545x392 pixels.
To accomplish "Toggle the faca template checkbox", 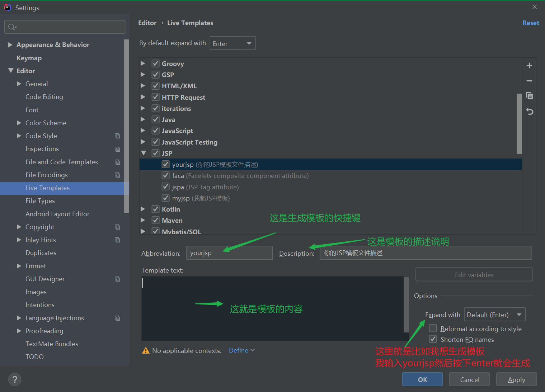I will point(165,175).
